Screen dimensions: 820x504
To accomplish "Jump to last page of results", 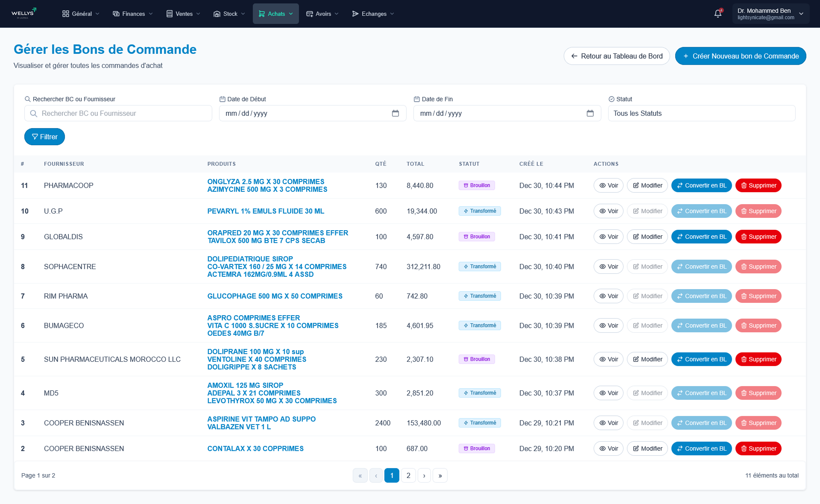I will [x=440, y=475].
